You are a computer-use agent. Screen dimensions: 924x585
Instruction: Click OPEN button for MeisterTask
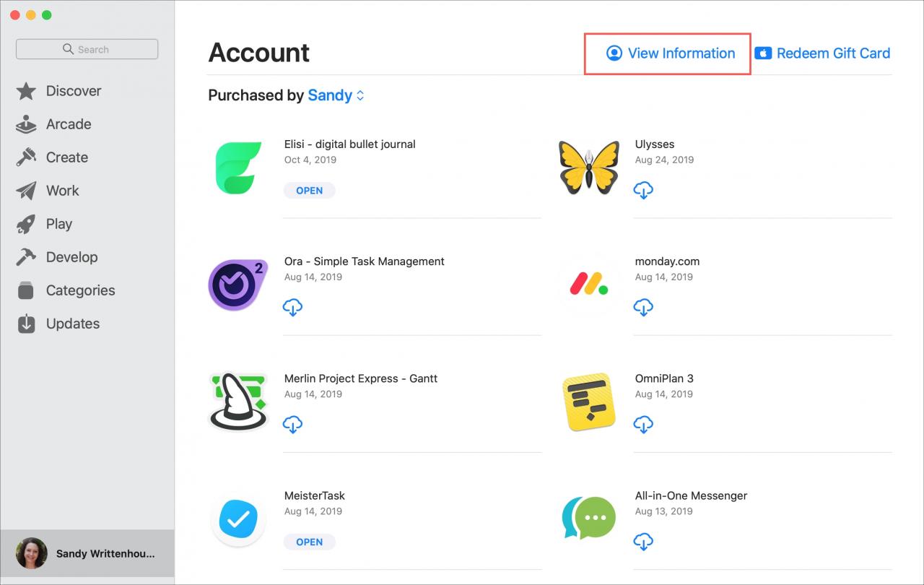click(309, 542)
